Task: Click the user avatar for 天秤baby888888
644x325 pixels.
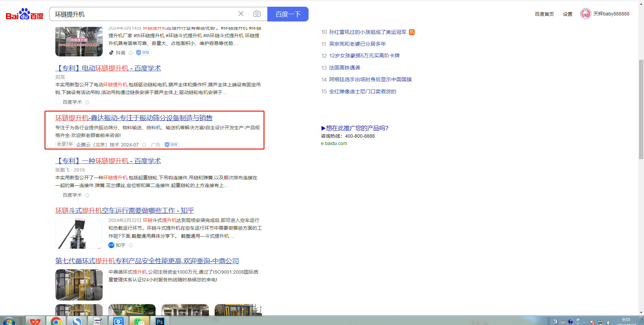Action: click(x=585, y=14)
